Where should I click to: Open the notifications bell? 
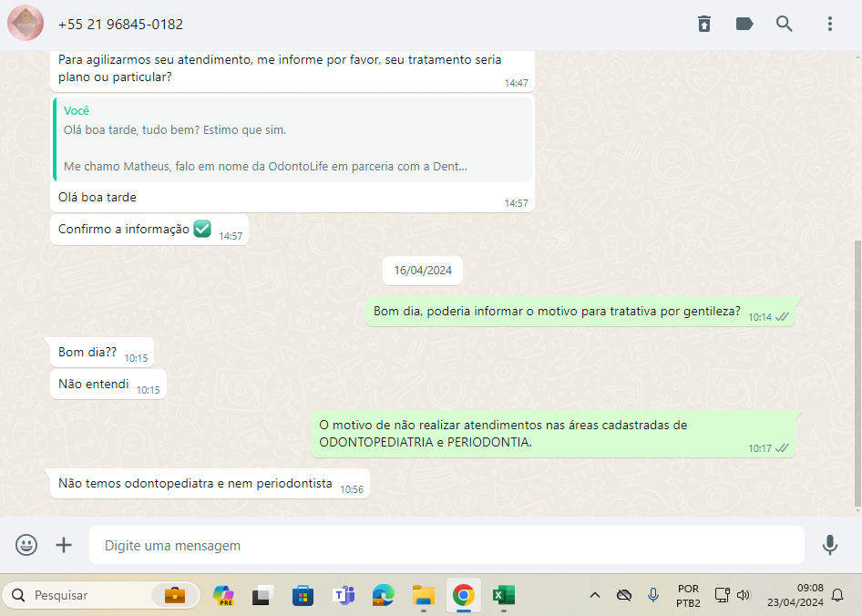(837, 595)
